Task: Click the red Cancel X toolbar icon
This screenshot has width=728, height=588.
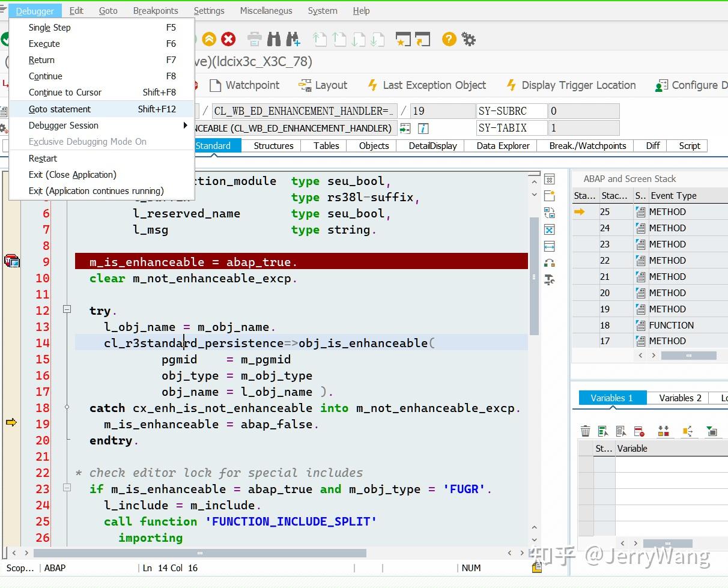Action: tap(228, 40)
